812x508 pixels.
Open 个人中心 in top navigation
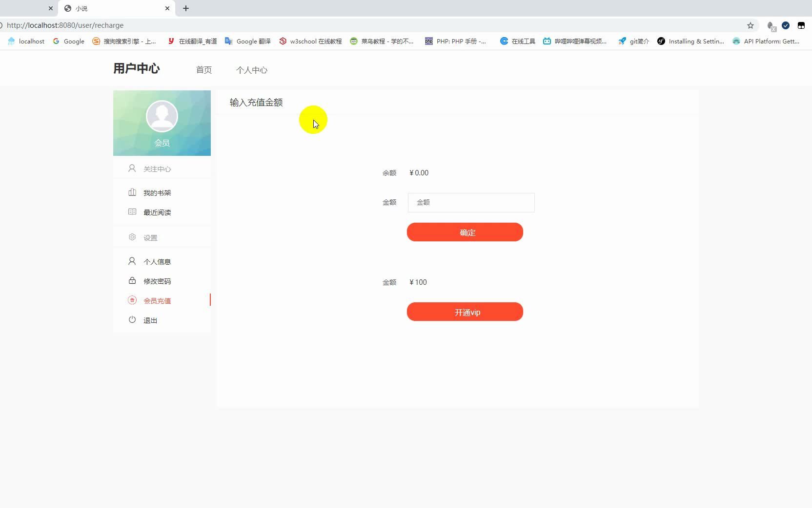click(252, 70)
